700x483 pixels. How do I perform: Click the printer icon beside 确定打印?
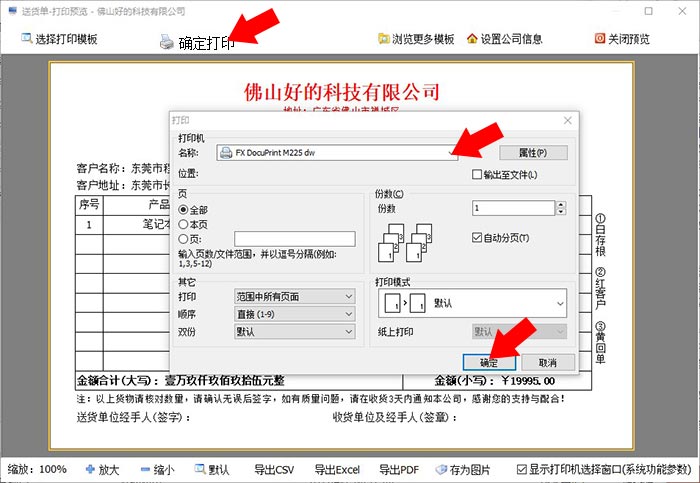(x=167, y=42)
